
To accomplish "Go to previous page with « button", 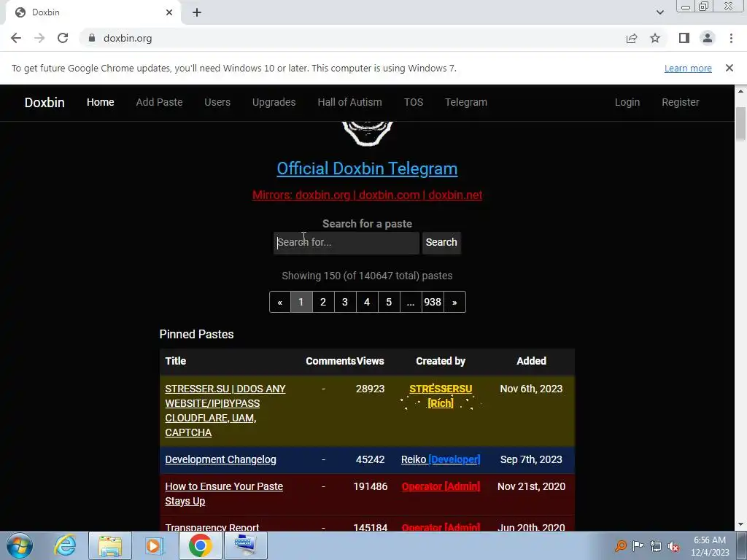I will (280, 302).
